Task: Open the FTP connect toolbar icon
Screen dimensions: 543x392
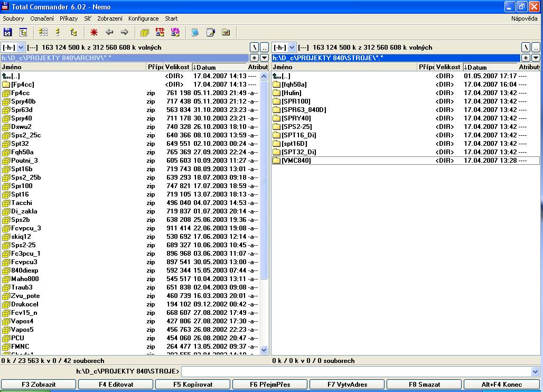Action: [x=160, y=33]
